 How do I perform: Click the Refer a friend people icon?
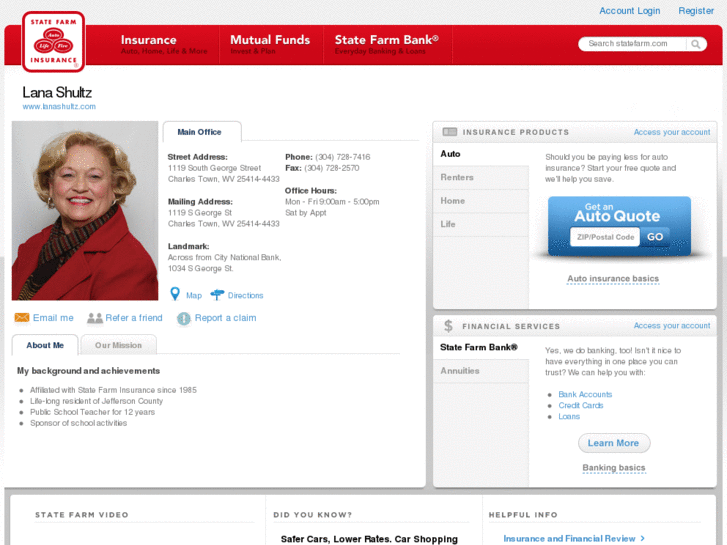95,318
